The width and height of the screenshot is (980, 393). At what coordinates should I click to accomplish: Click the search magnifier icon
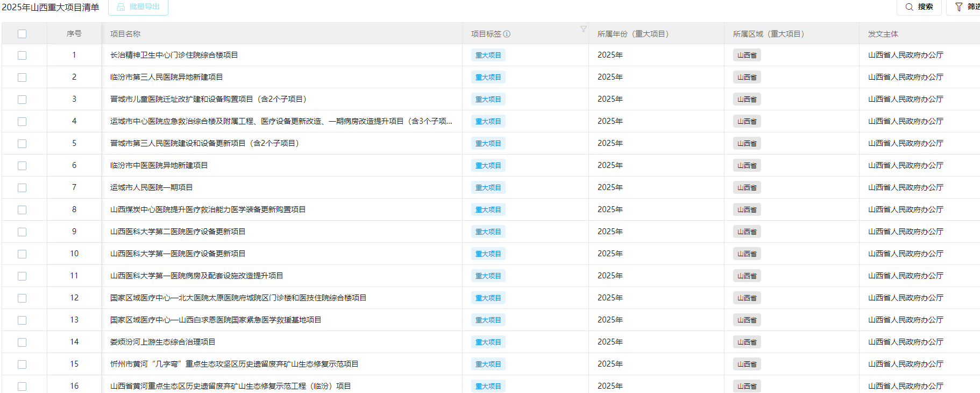[909, 7]
